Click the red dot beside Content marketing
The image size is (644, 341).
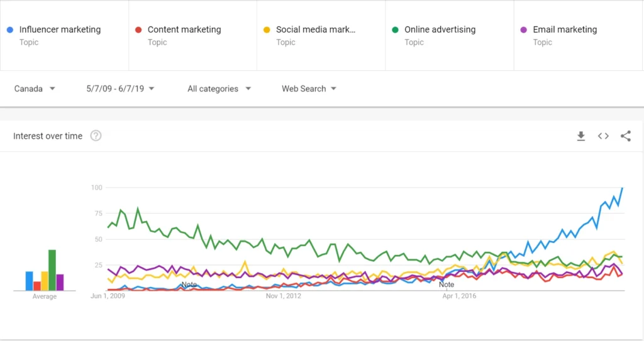pyautogui.click(x=138, y=30)
